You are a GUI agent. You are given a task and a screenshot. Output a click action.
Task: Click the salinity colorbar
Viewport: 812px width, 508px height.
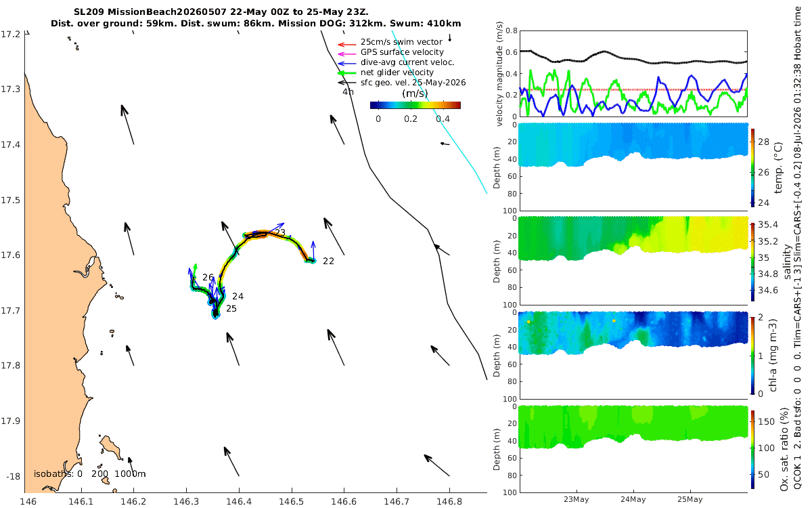(x=754, y=261)
